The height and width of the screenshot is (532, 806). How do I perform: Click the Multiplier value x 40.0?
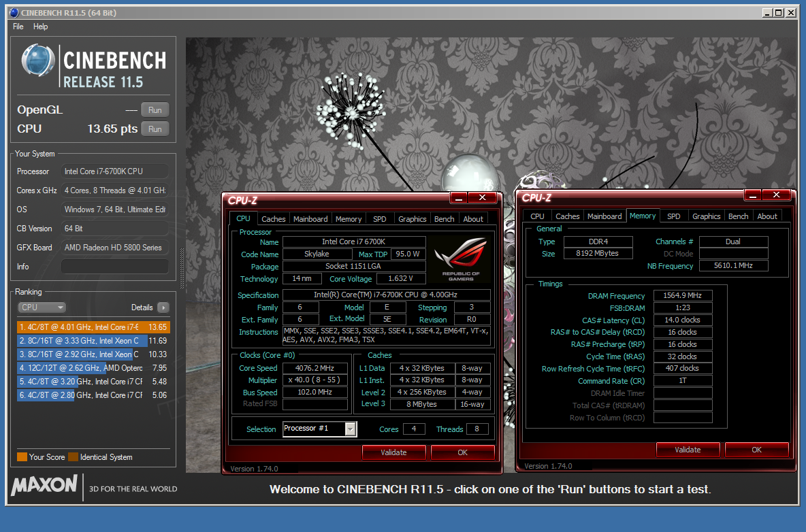315,380
